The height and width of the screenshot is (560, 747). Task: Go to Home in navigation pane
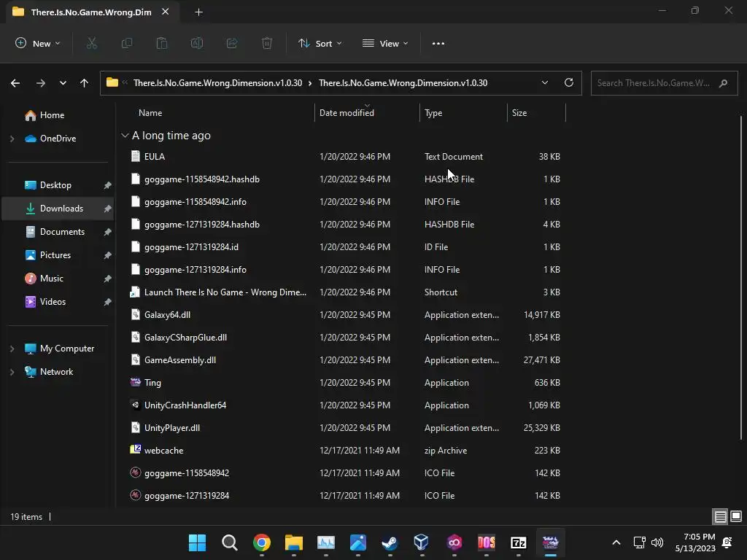click(x=52, y=115)
